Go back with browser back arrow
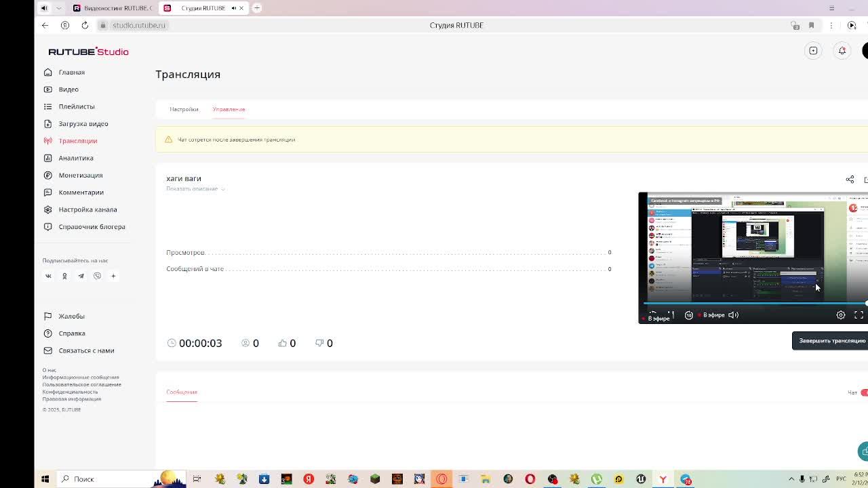Screen dimensions: 868x488 click(45, 25)
